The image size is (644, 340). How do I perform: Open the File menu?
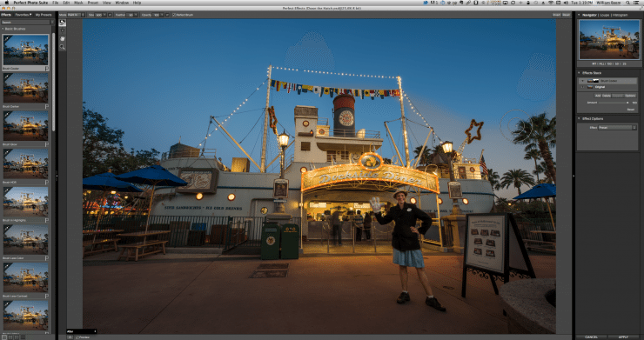55,3
